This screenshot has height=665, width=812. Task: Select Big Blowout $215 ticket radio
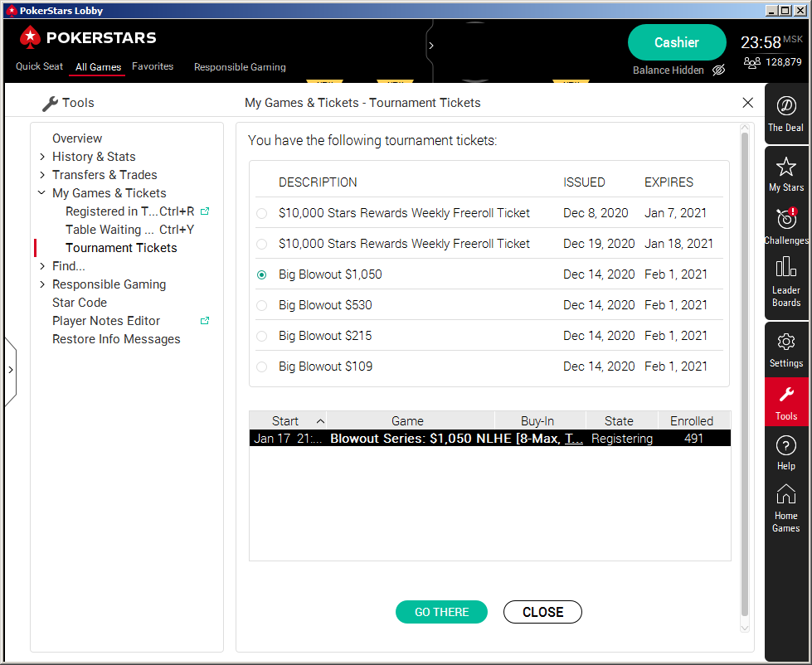click(x=262, y=337)
